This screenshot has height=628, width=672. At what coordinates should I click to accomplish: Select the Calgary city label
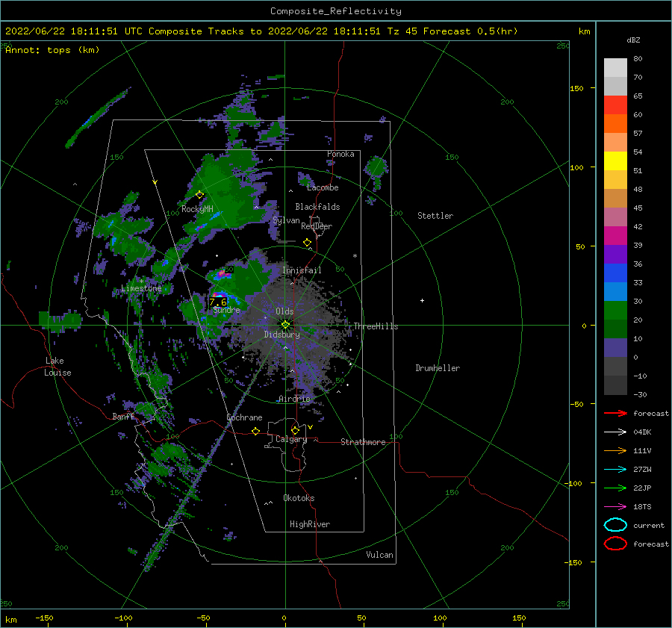pos(291,439)
